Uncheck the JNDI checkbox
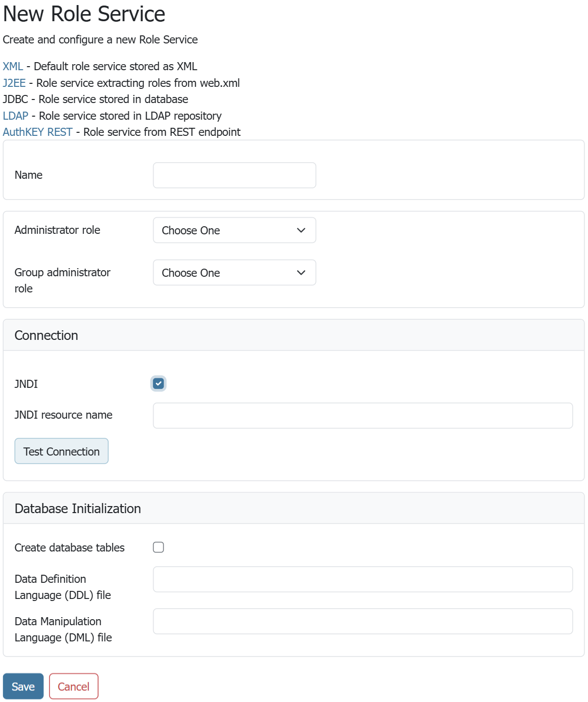Image resolution: width=588 pixels, height=702 pixels. pyautogui.click(x=159, y=383)
